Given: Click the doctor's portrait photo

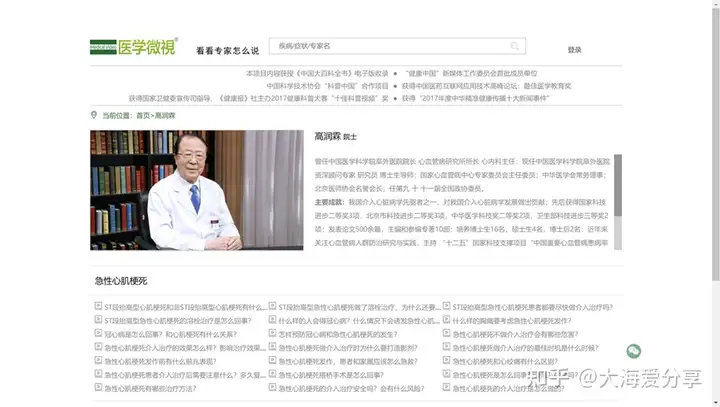Looking at the screenshot, I should coord(197,190).
